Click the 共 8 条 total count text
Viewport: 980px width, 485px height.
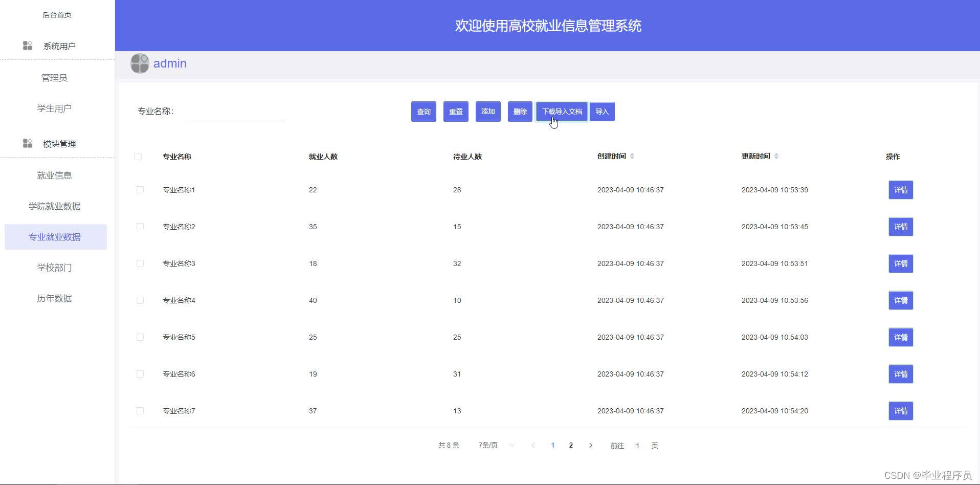tap(449, 446)
